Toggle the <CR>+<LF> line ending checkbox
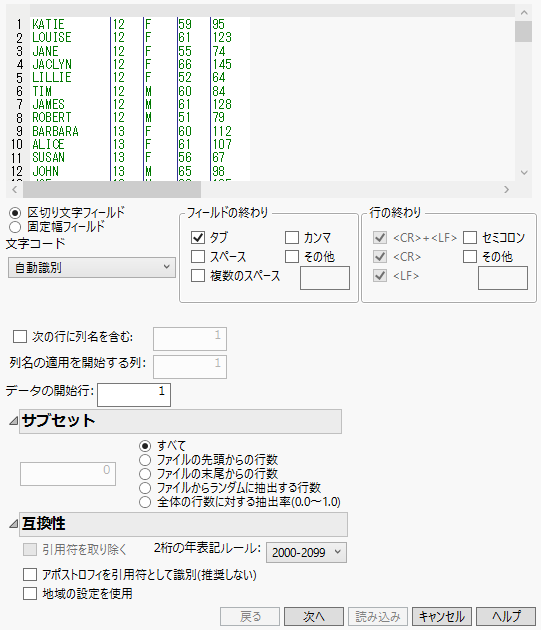The height and width of the screenshot is (630, 541). [380, 237]
